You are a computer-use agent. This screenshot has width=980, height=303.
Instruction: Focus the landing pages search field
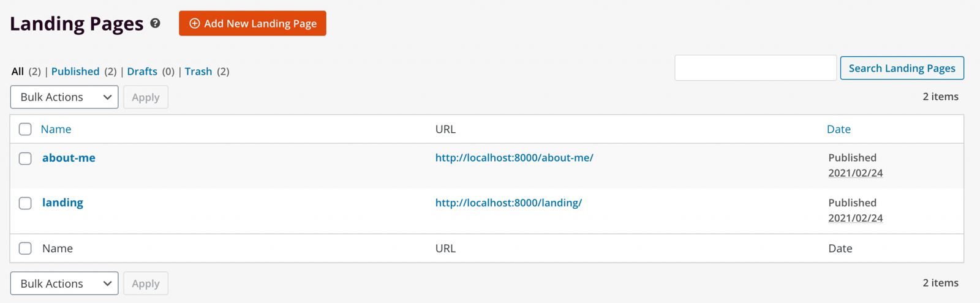(x=755, y=68)
